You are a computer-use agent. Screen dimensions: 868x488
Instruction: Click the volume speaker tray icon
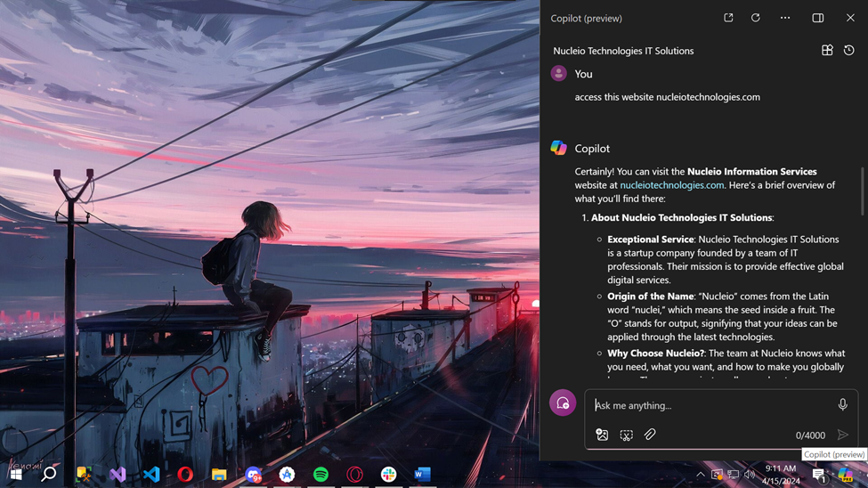coord(750,475)
